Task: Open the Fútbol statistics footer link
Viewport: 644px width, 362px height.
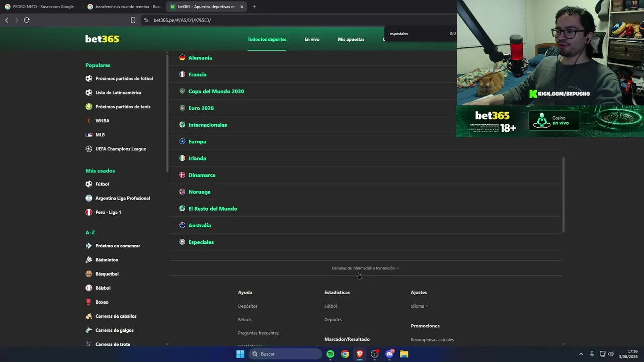Action: (331, 306)
